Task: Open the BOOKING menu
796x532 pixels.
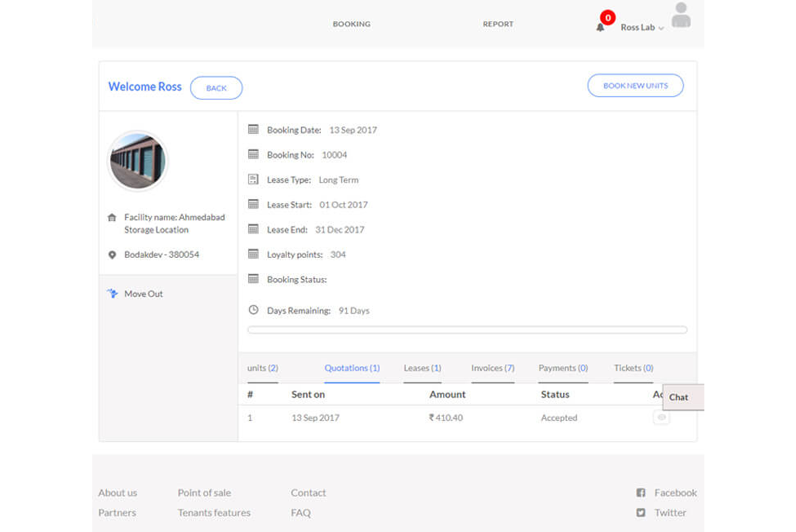Action: (351, 24)
